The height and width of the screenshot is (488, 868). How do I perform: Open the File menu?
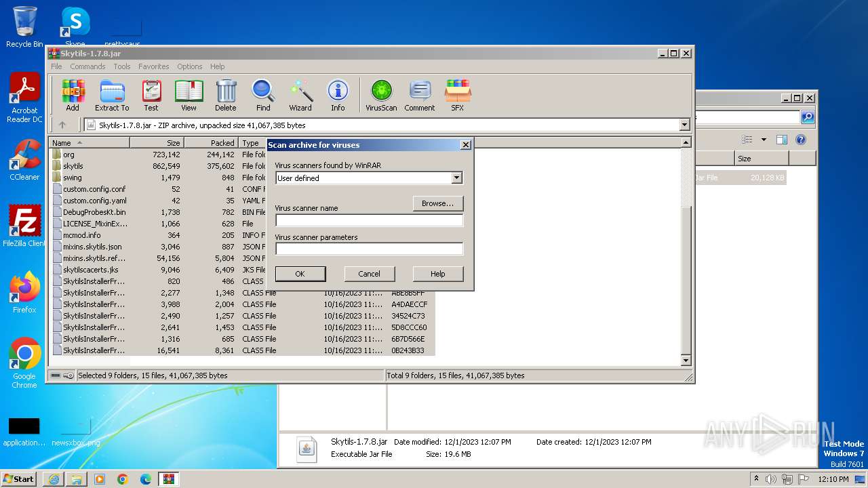coord(56,66)
